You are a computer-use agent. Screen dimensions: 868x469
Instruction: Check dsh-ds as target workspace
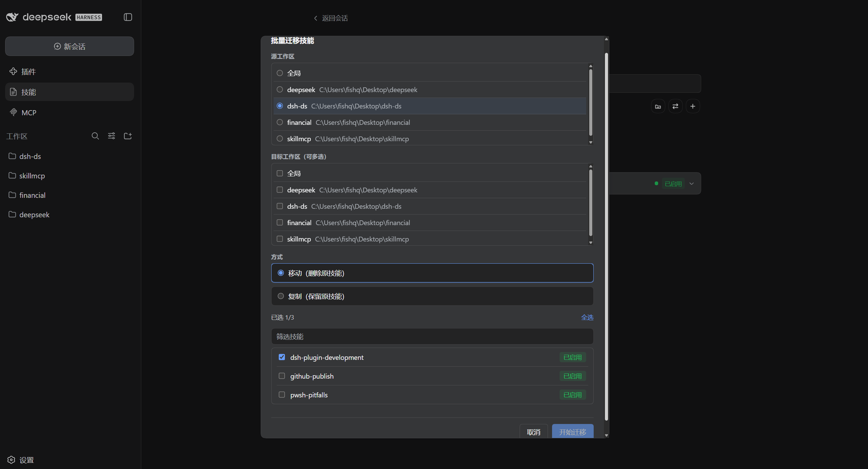[x=430, y=206]
